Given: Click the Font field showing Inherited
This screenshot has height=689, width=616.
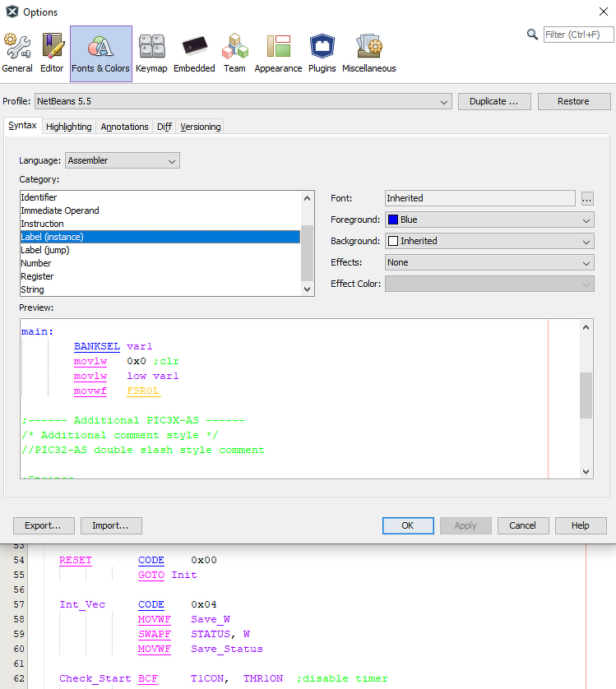Looking at the screenshot, I should click(480, 198).
